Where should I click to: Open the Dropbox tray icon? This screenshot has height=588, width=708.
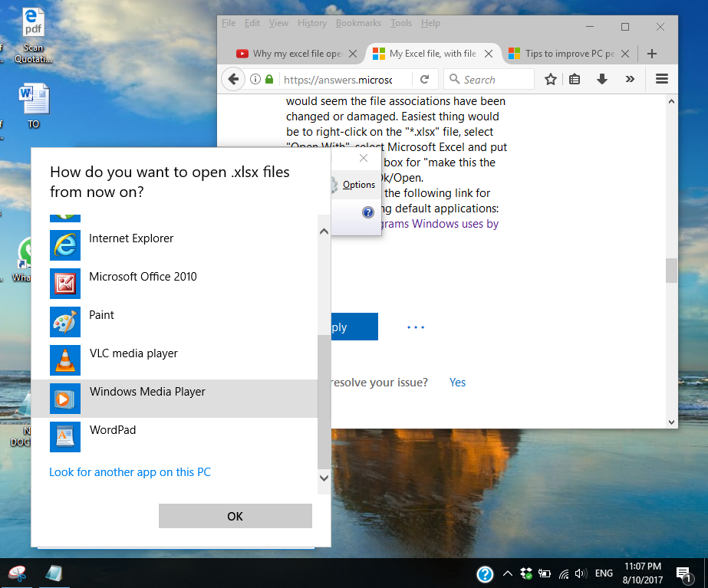pyautogui.click(x=526, y=573)
